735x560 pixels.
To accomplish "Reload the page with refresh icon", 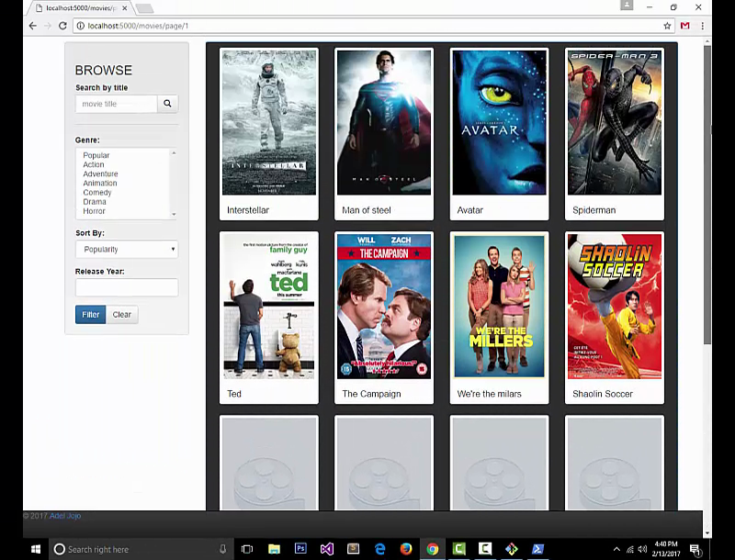I will coord(62,26).
